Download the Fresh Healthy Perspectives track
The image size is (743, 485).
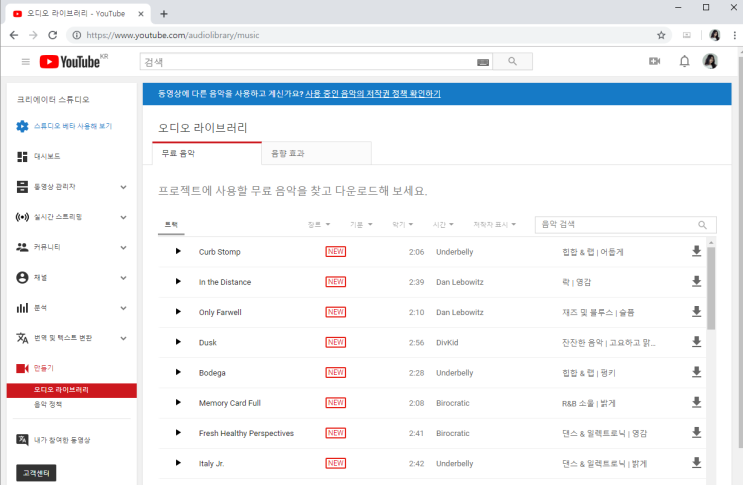tap(696, 432)
